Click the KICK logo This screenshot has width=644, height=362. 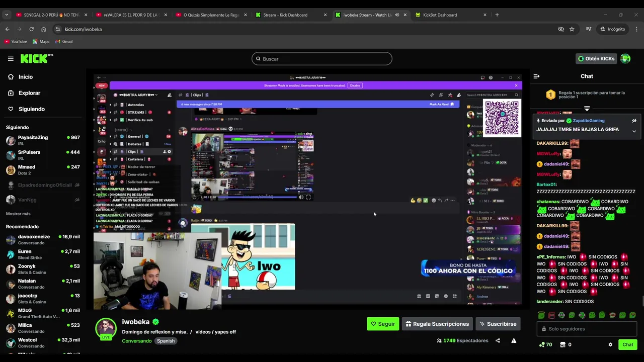37,58
